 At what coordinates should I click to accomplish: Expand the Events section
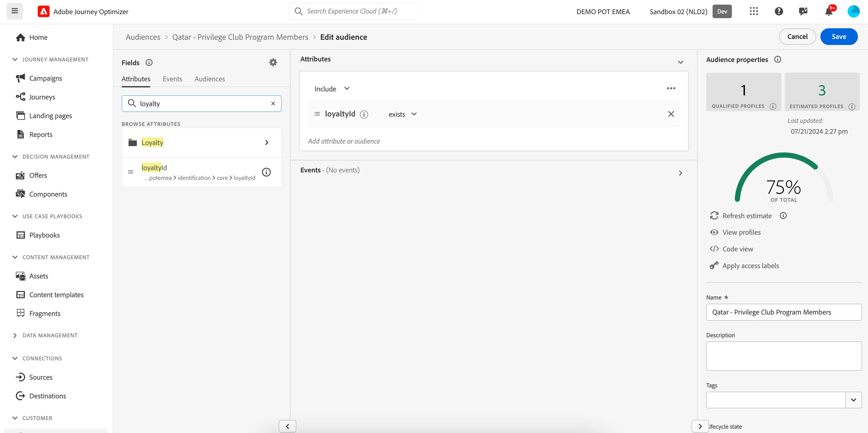point(680,173)
